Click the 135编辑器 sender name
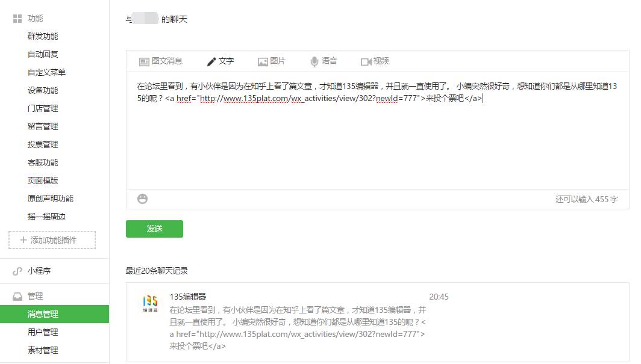The image size is (641, 364). (188, 297)
